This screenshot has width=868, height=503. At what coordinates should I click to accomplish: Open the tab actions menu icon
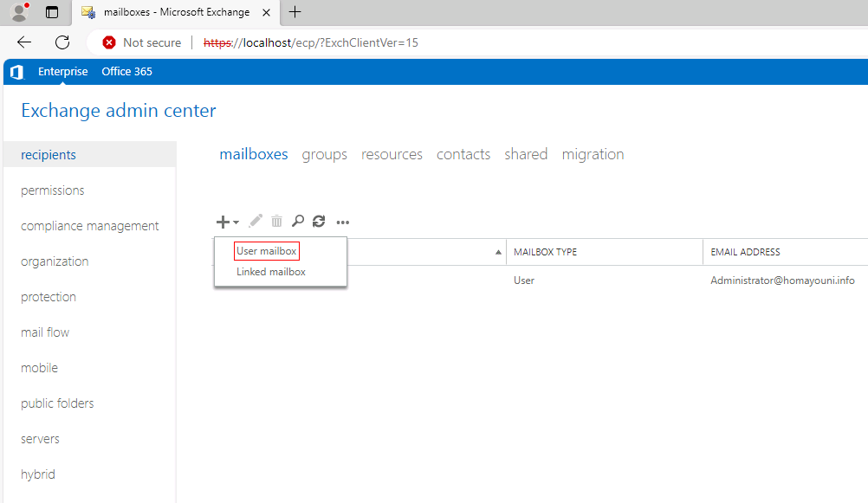52,12
